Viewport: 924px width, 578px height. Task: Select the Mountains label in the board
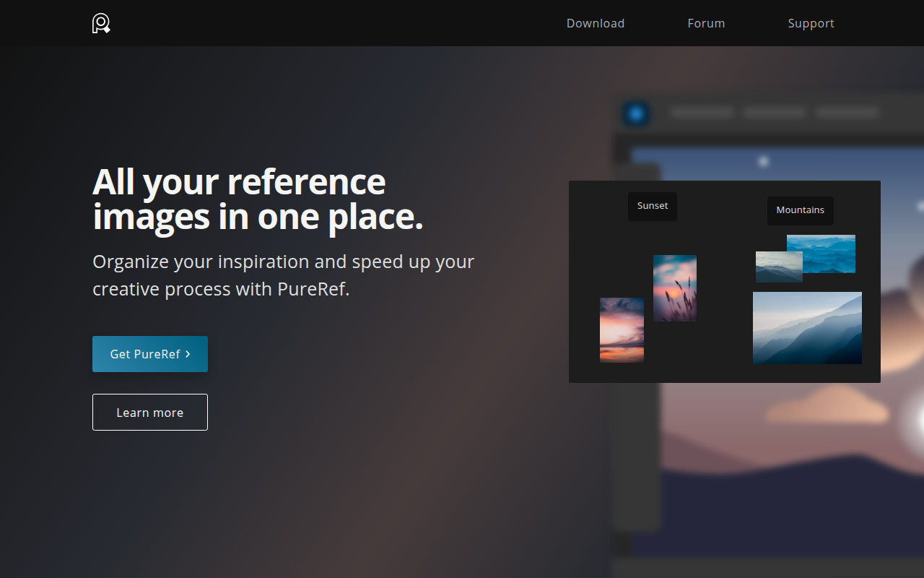coord(801,210)
